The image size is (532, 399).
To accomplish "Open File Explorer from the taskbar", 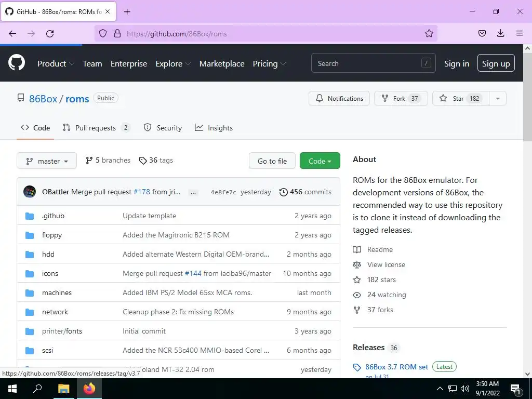I will (x=63, y=389).
